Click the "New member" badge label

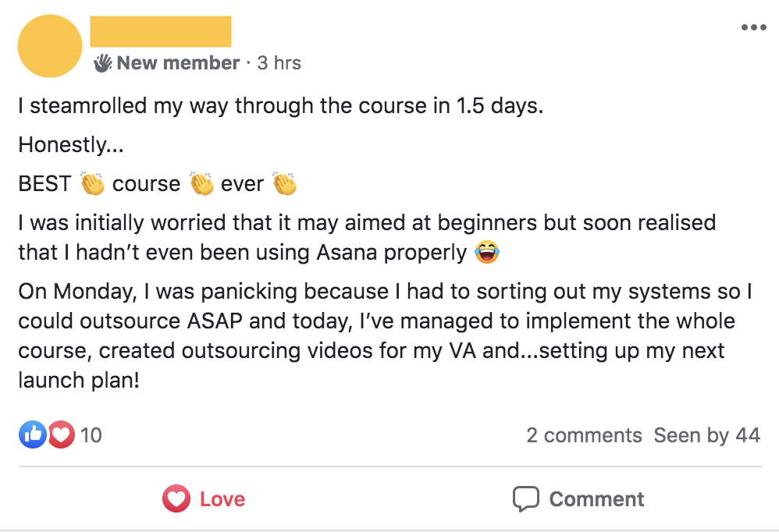point(178,63)
